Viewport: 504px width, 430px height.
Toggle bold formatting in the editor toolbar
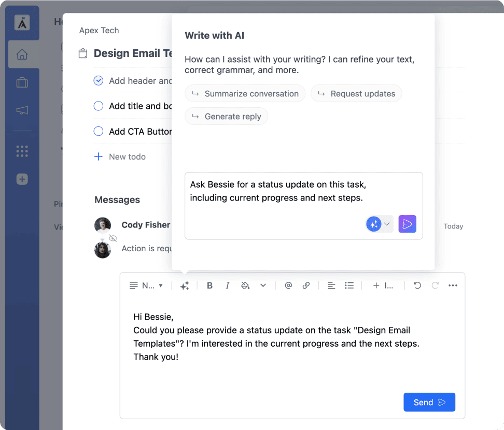210,285
